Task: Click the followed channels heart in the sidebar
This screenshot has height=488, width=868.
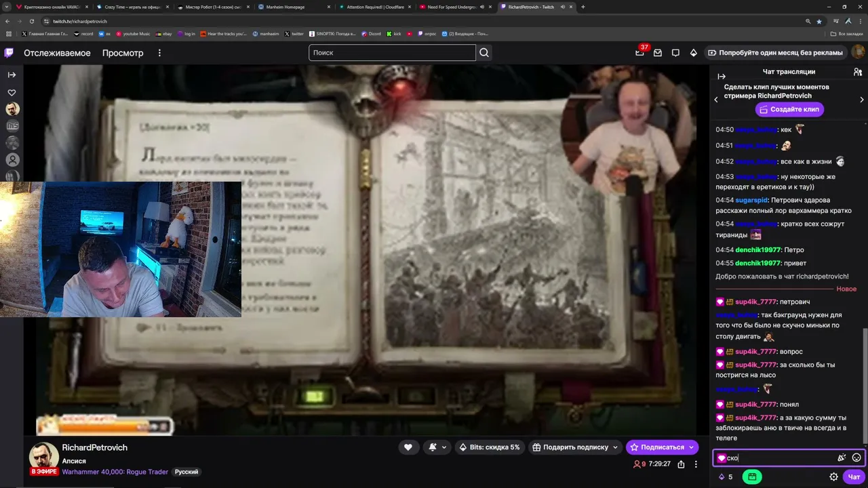Action: click(x=12, y=93)
